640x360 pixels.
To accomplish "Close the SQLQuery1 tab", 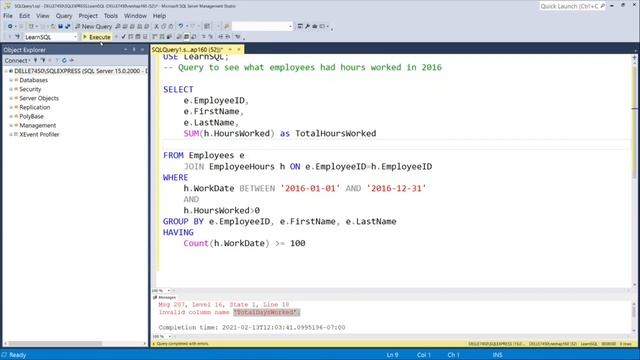I will click(x=239, y=49).
